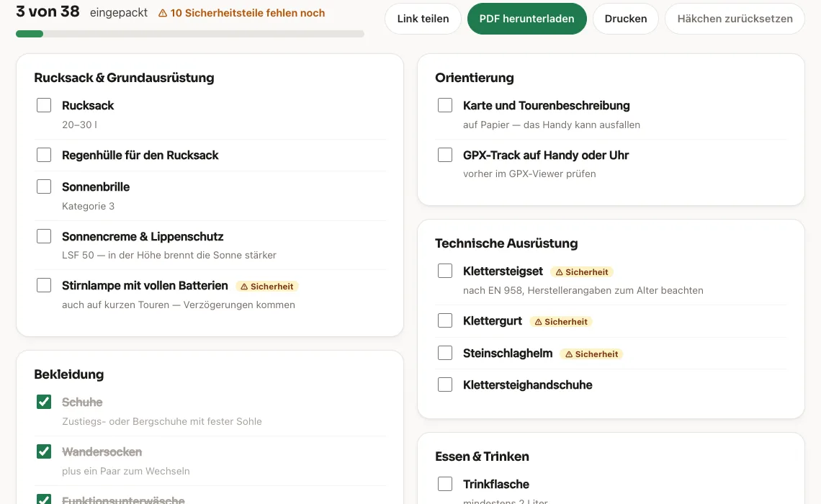Image resolution: width=821 pixels, height=504 pixels.
Task: Click the green packing progress bar
Action: pos(190,34)
